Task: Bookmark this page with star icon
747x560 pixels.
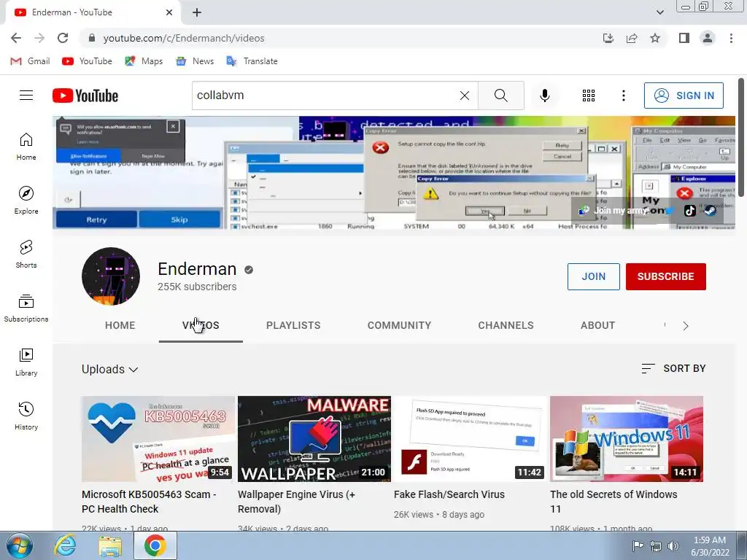Action: click(655, 38)
